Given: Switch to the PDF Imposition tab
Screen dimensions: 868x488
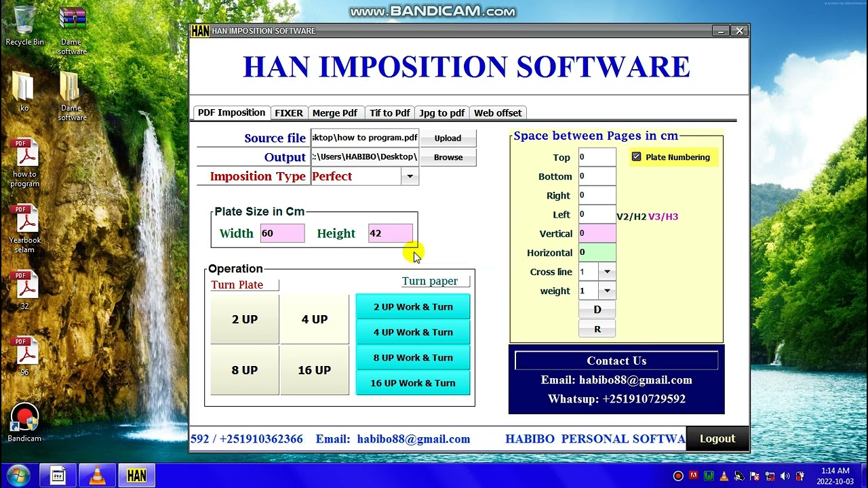Looking at the screenshot, I should 231,113.
